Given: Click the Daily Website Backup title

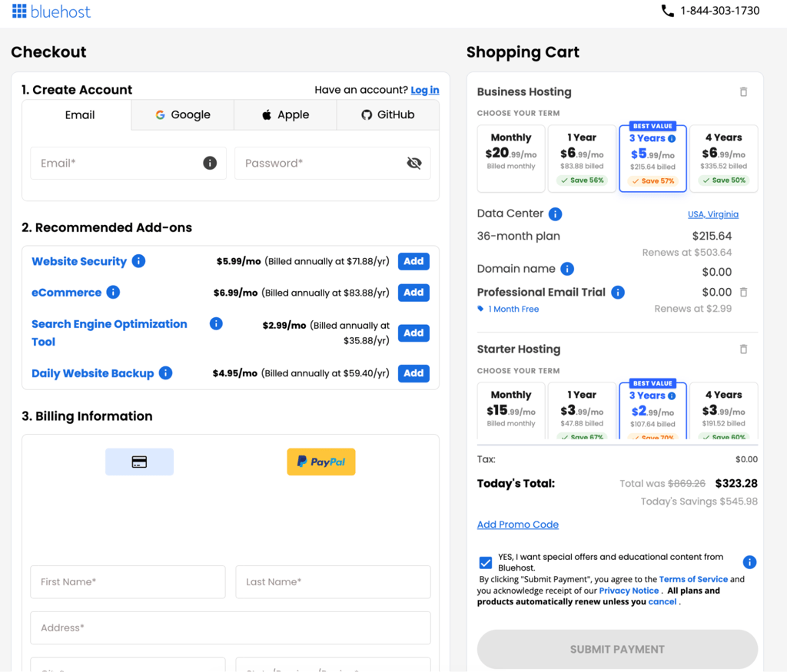Looking at the screenshot, I should [x=92, y=373].
